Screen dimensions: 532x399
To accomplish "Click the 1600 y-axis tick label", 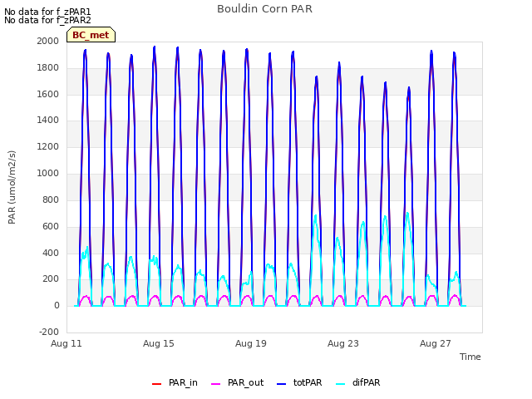I will coord(48,94).
